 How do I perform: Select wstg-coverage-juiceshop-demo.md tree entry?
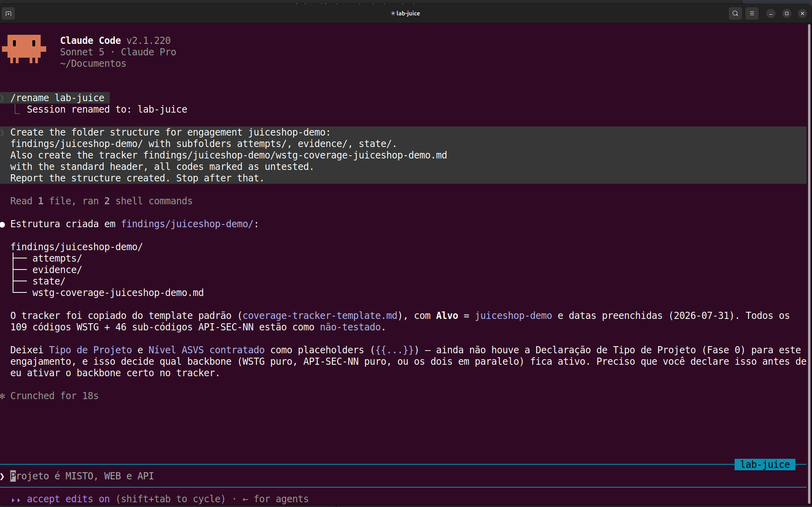click(x=118, y=293)
